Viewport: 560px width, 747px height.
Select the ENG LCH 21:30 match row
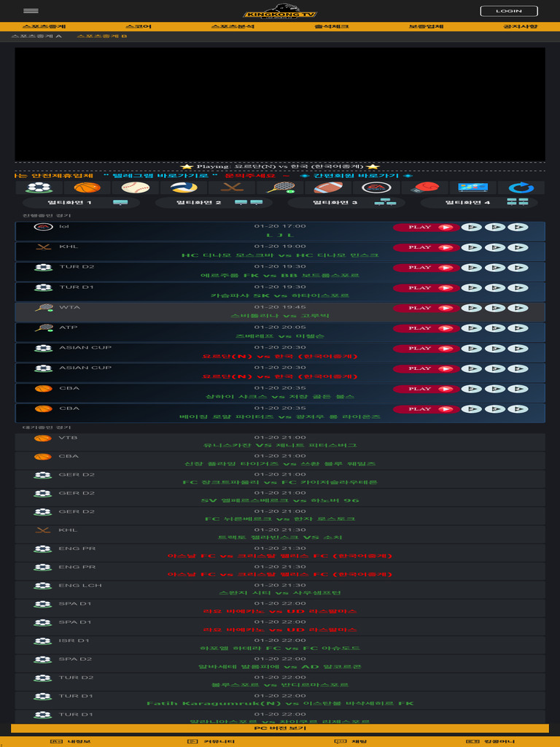(280, 589)
